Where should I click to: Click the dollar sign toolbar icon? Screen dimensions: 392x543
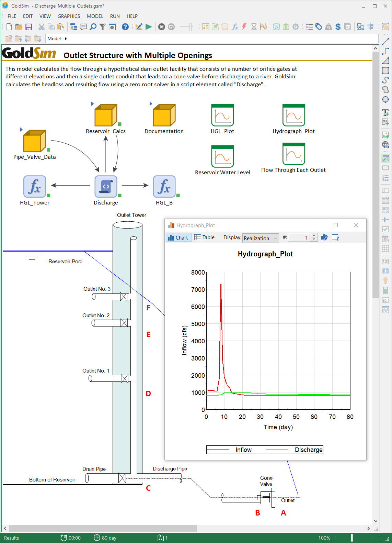click(x=338, y=27)
